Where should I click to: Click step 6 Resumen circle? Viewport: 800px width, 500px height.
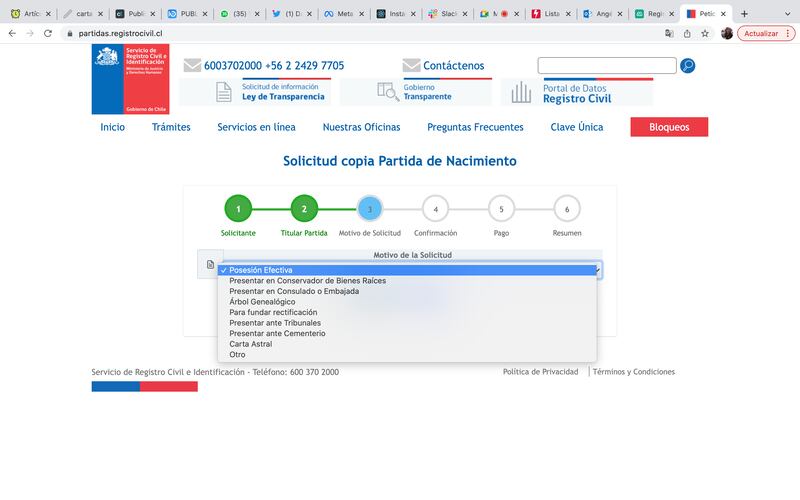click(567, 209)
